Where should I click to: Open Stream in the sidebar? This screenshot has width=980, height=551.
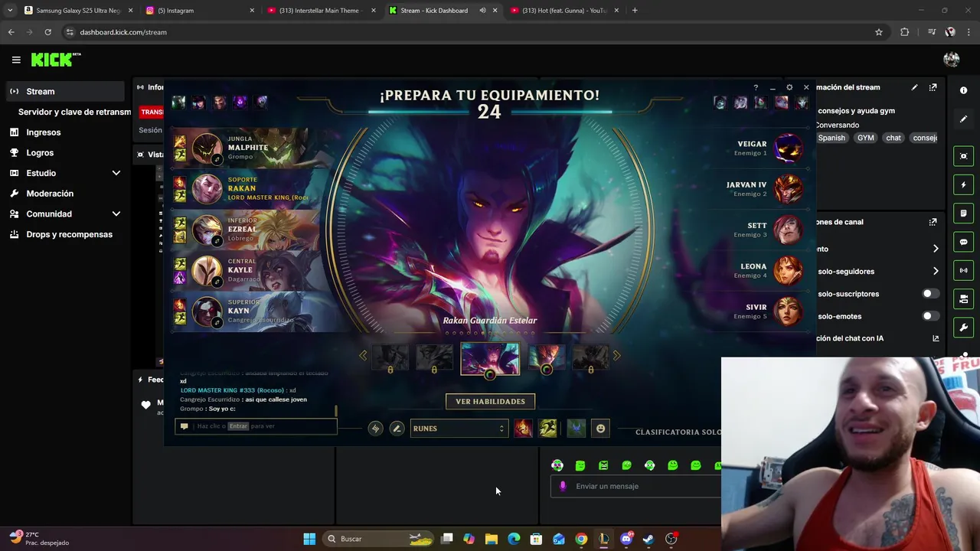click(x=64, y=91)
